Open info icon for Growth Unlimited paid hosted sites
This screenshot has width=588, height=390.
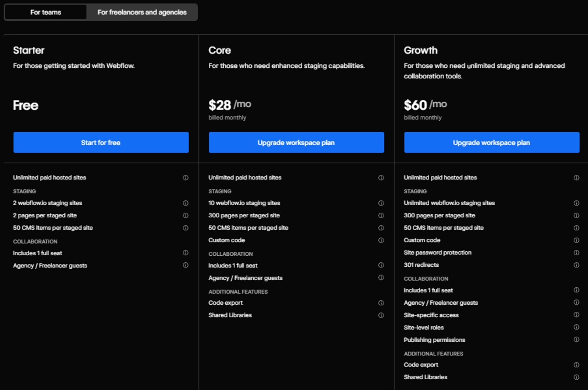coord(577,178)
